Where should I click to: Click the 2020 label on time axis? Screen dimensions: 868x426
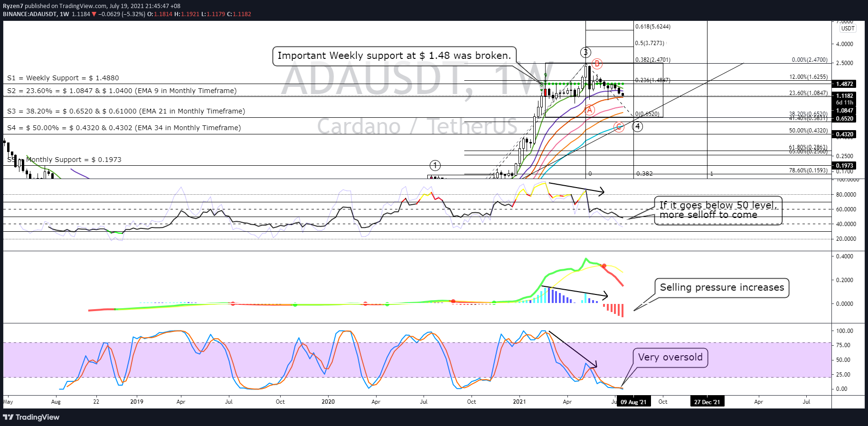click(328, 402)
